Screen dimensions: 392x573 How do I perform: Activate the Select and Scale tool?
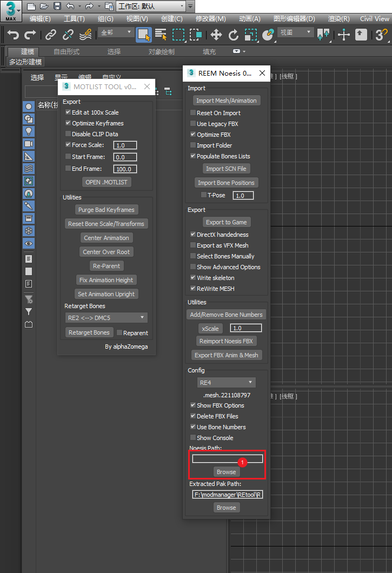click(250, 35)
